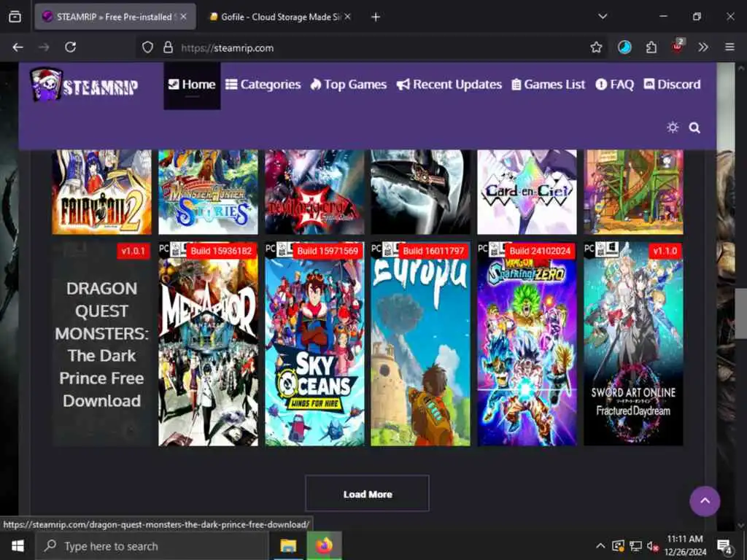Open the Windows Start menu
The height and width of the screenshot is (560, 747).
pyautogui.click(x=18, y=545)
